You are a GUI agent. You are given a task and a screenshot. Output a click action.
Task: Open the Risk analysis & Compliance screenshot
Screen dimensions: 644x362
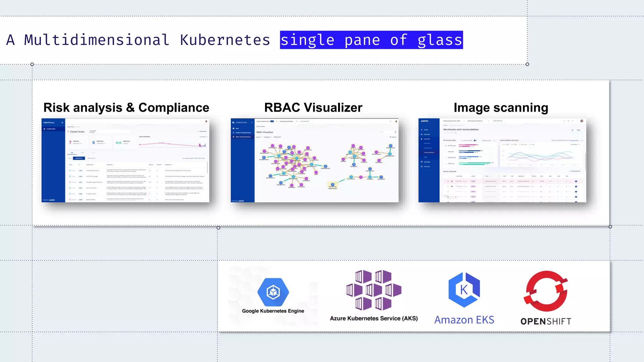point(125,160)
